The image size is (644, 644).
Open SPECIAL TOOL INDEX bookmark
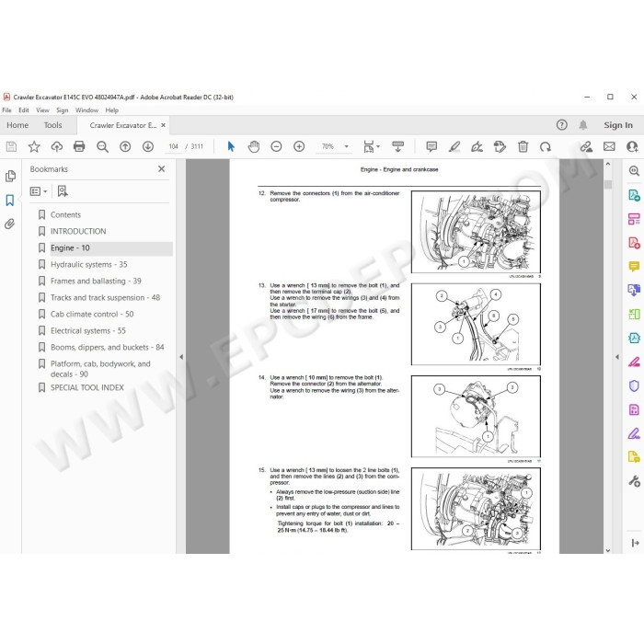click(x=87, y=387)
